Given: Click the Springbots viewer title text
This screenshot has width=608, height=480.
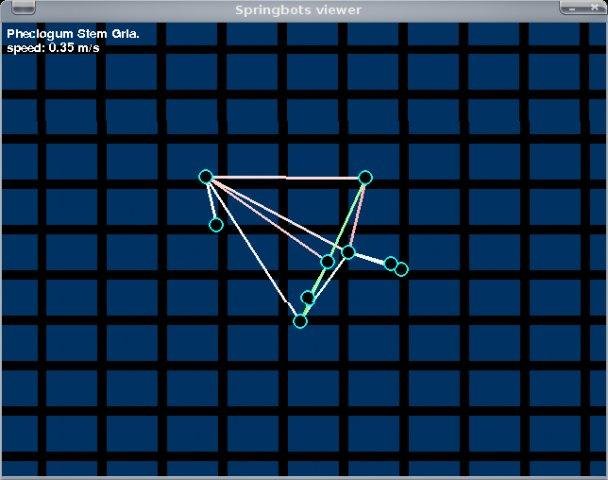Looking at the screenshot, I should click(x=298, y=10).
